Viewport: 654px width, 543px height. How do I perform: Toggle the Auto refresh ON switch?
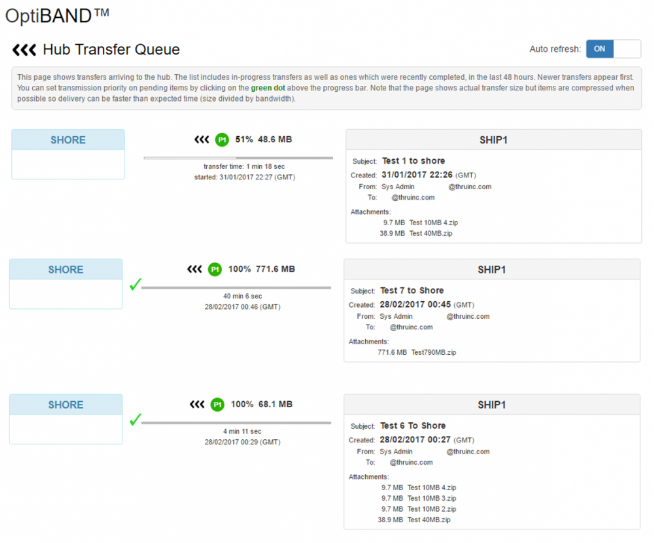pyautogui.click(x=613, y=49)
